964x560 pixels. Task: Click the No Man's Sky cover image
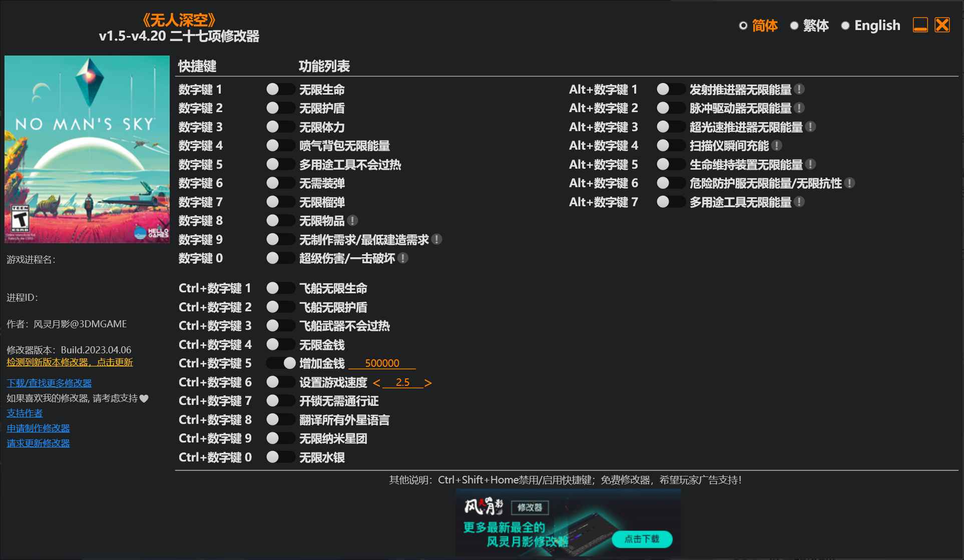[x=87, y=150]
